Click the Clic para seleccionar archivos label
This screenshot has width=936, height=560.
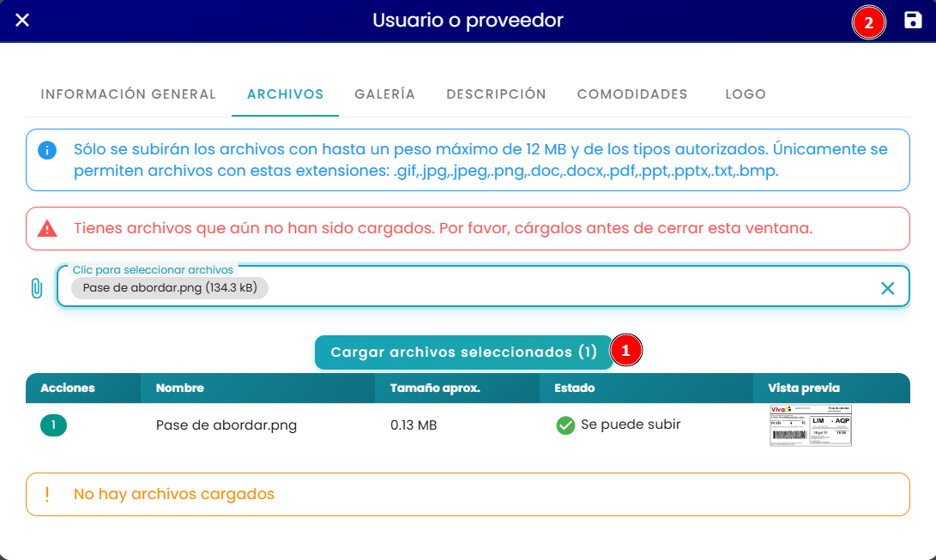[153, 270]
